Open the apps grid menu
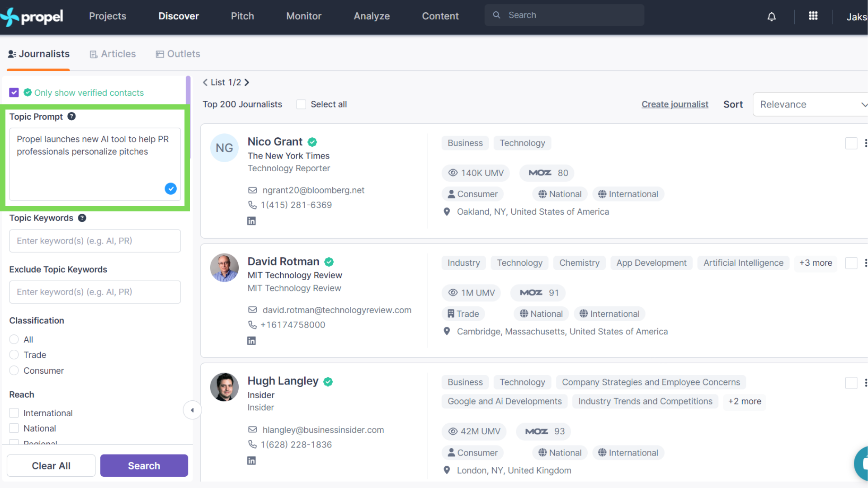The height and width of the screenshot is (488, 868). [813, 16]
